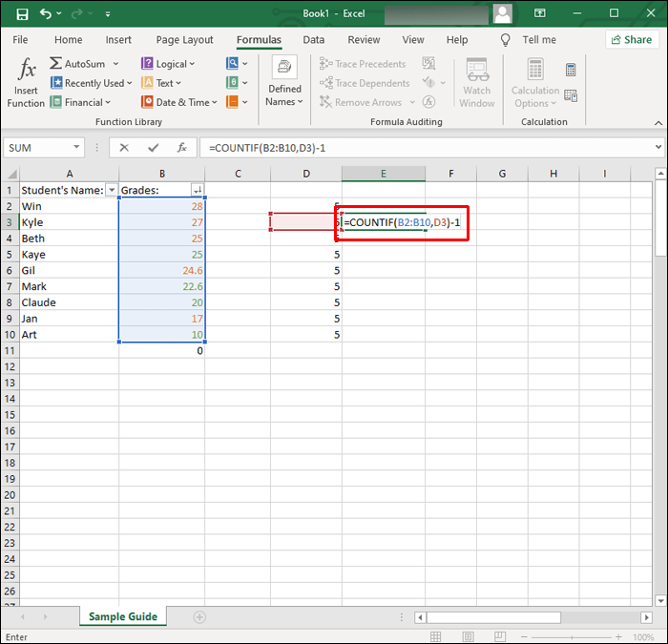Screen dimensions: 668x644
Task: Click Remove Arrows
Action: [361, 102]
